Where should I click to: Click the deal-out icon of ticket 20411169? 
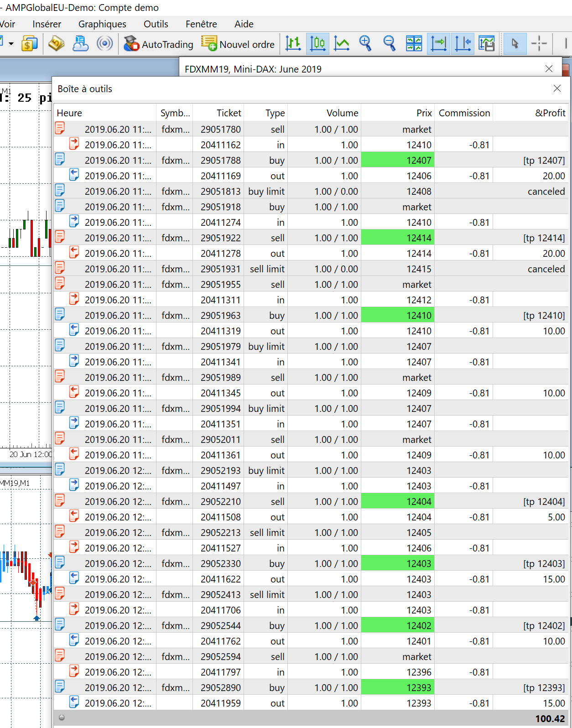click(x=74, y=175)
